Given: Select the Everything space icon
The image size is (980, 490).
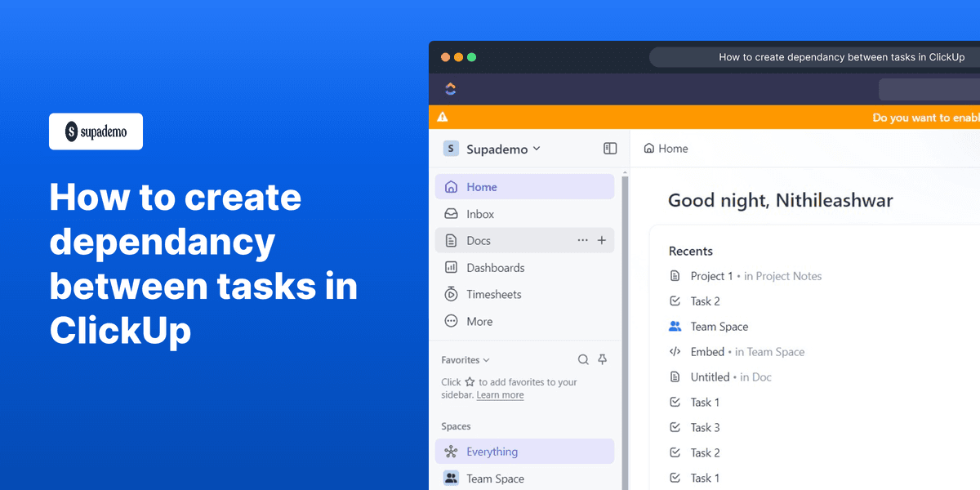Looking at the screenshot, I should pyautogui.click(x=450, y=451).
